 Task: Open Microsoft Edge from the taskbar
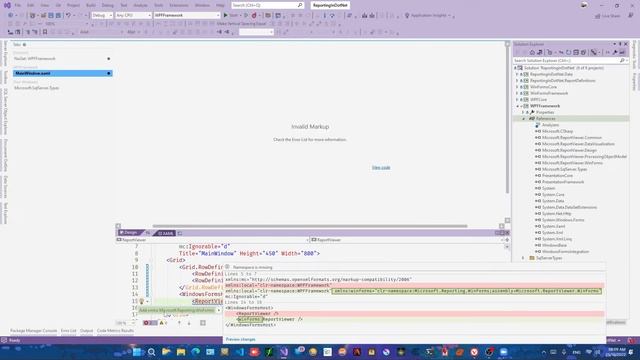196,352
